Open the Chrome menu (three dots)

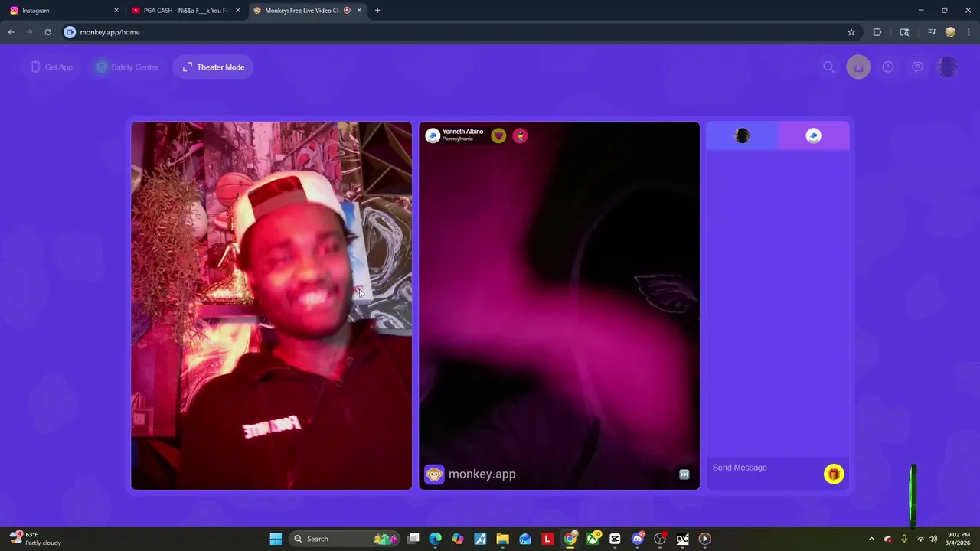point(969,32)
